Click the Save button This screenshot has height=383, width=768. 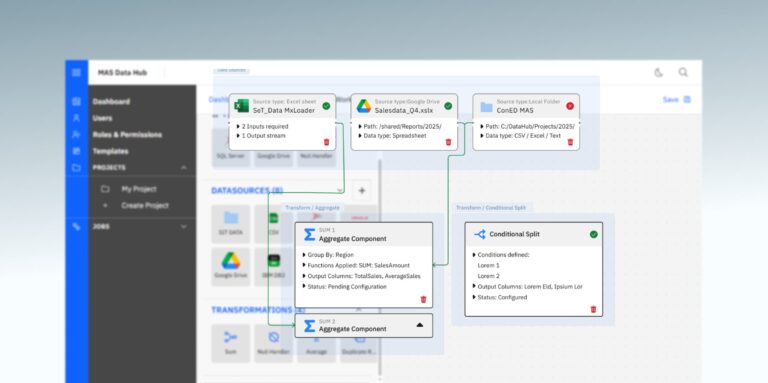click(676, 99)
